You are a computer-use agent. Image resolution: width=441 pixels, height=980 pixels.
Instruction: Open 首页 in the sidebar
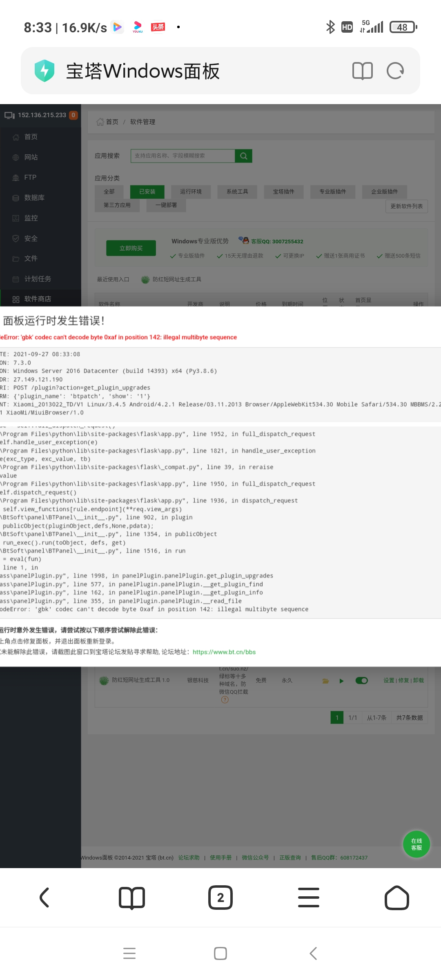[x=31, y=137]
